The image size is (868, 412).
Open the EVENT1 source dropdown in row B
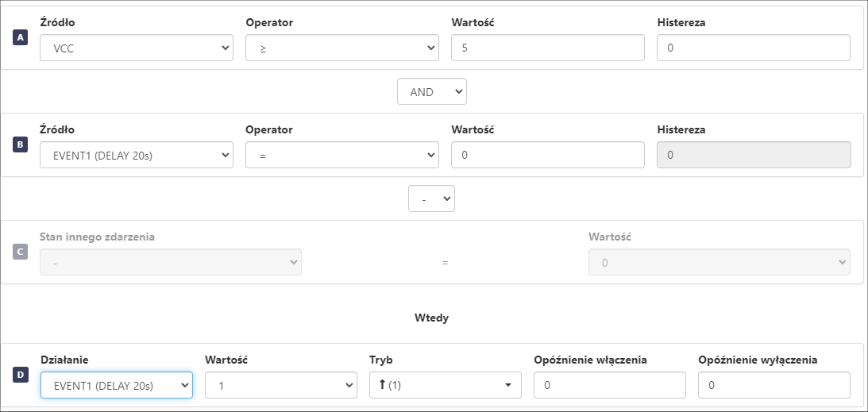coord(137,155)
